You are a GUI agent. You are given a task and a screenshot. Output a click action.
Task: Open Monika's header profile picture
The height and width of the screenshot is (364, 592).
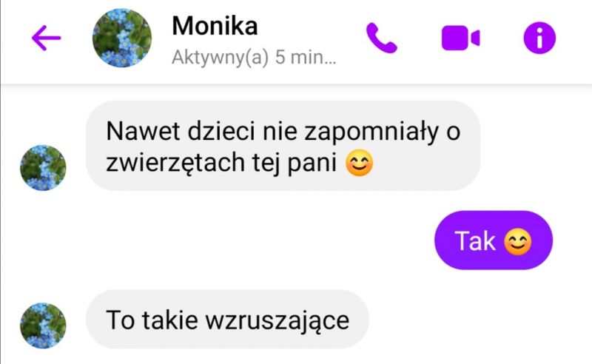coord(122,38)
